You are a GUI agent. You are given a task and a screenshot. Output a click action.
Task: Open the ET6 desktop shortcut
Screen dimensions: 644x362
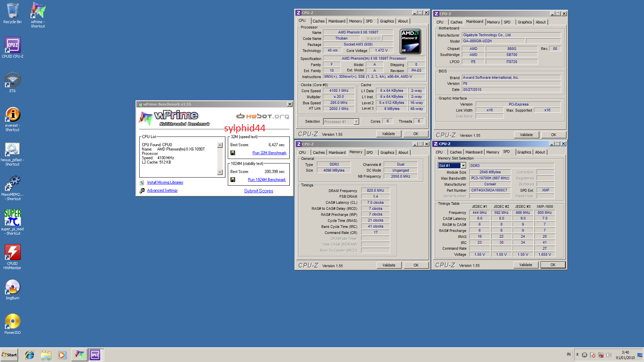12,82
